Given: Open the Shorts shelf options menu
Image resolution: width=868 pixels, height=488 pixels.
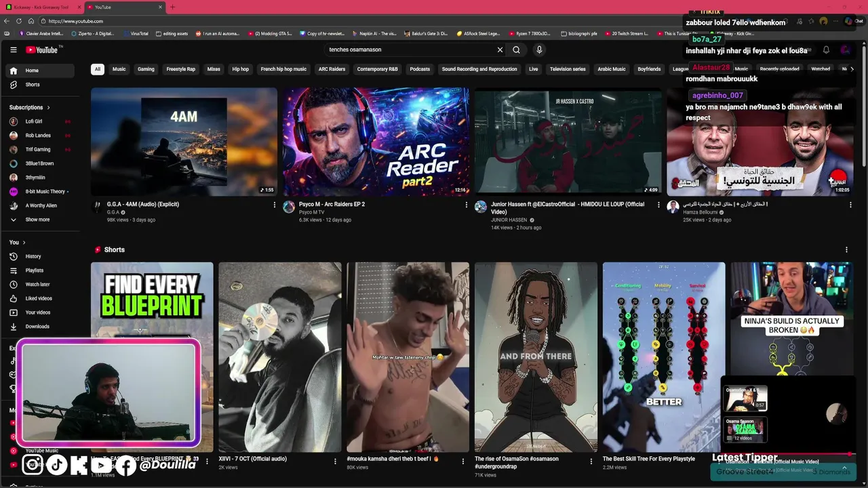Looking at the screenshot, I should click(846, 249).
